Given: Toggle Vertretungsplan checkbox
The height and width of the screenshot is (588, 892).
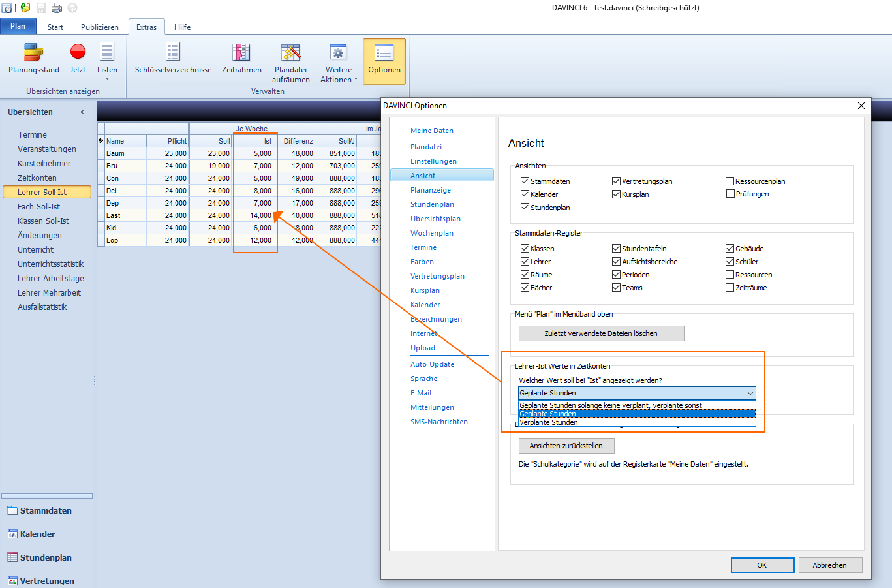Looking at the screenshot, I should tap(616, 181).
